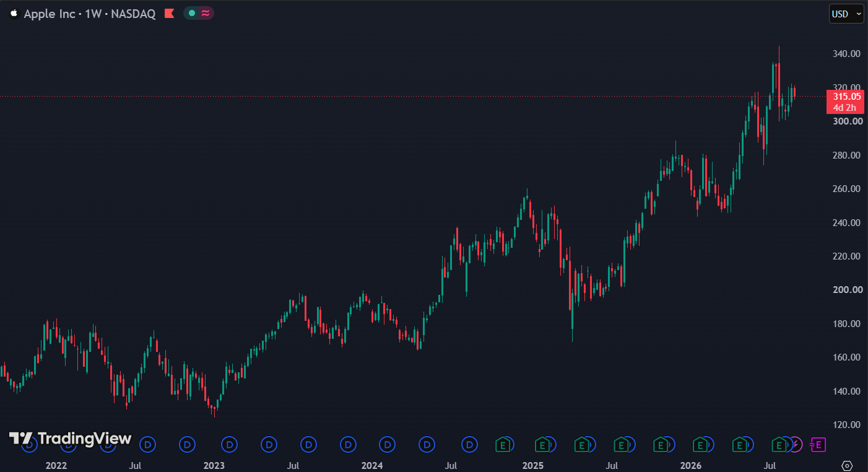The width and height of the screenshot is (868, 472).
Task: Click the Apple logo beside the symbol name
Action: click(14, 14)
